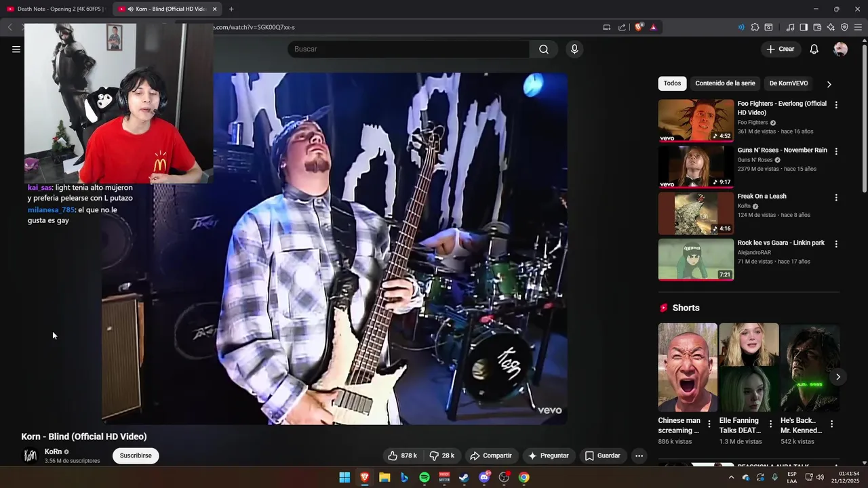Open Rock lee vs Gaara thumbnail
Image resolution: width=868 pixels, height=488 pixels.
[x=696, y=260]
